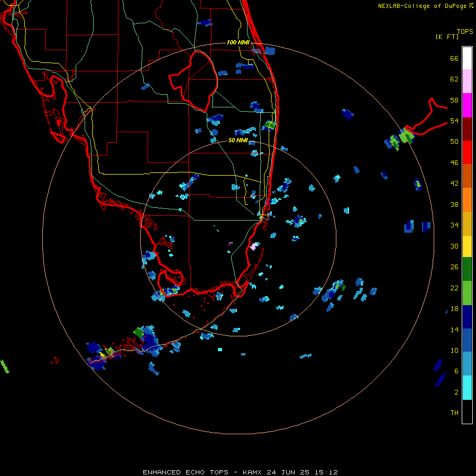Click the 6 legend value
The height and width of the screenshot is (476, 476).
click(456, 371)
